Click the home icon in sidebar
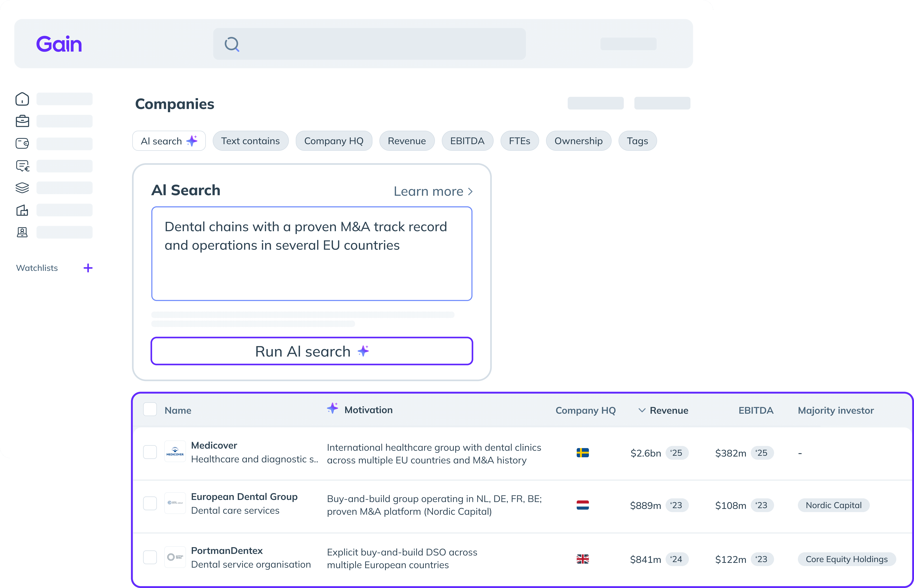The height and width of the screenshot is (588, 914). pyautogui.click(x=22, y=99)
